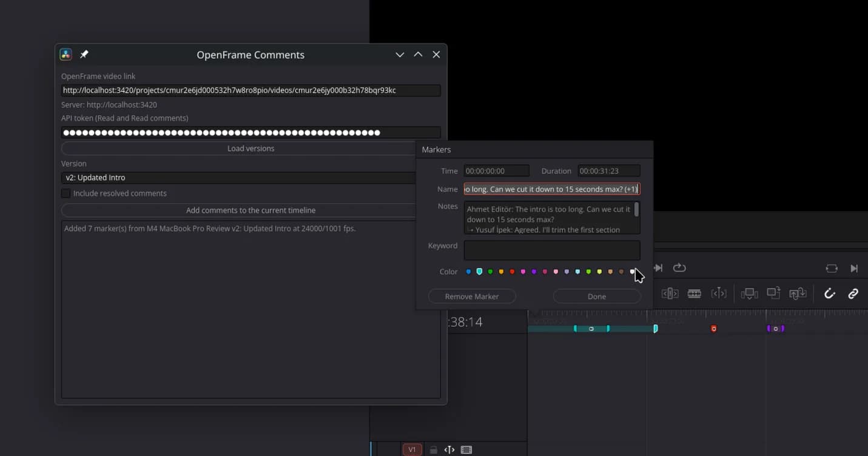
Task: Click the purple duration marker on timeline
Action: (x=776, y=329)
